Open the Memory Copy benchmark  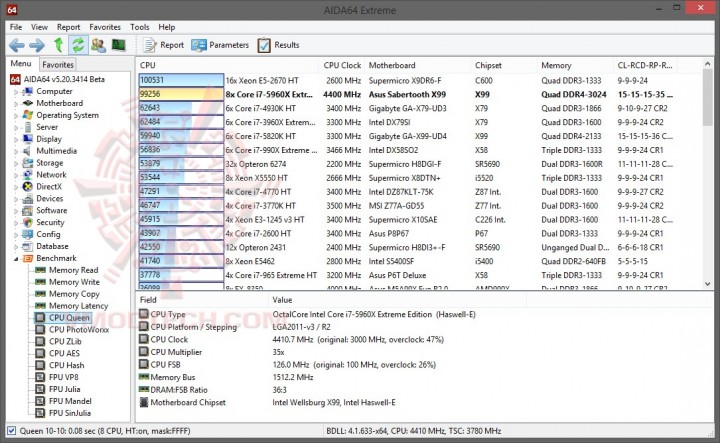74,294
